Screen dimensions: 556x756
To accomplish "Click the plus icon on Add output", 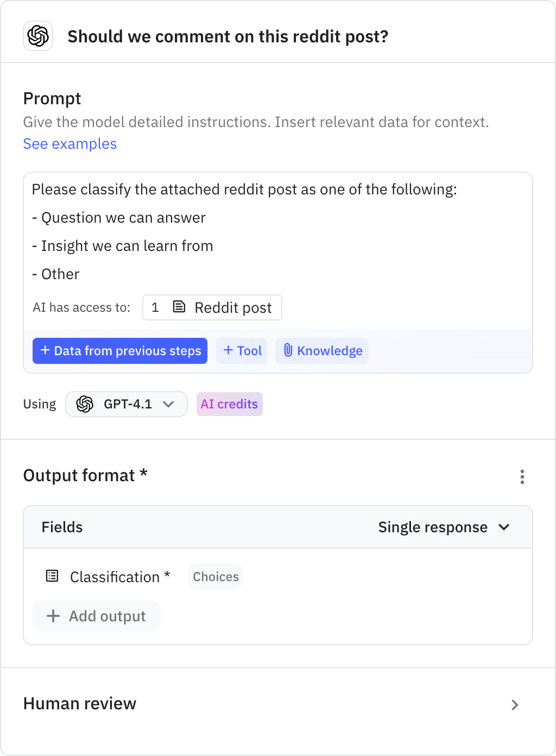I will point(53,616).
